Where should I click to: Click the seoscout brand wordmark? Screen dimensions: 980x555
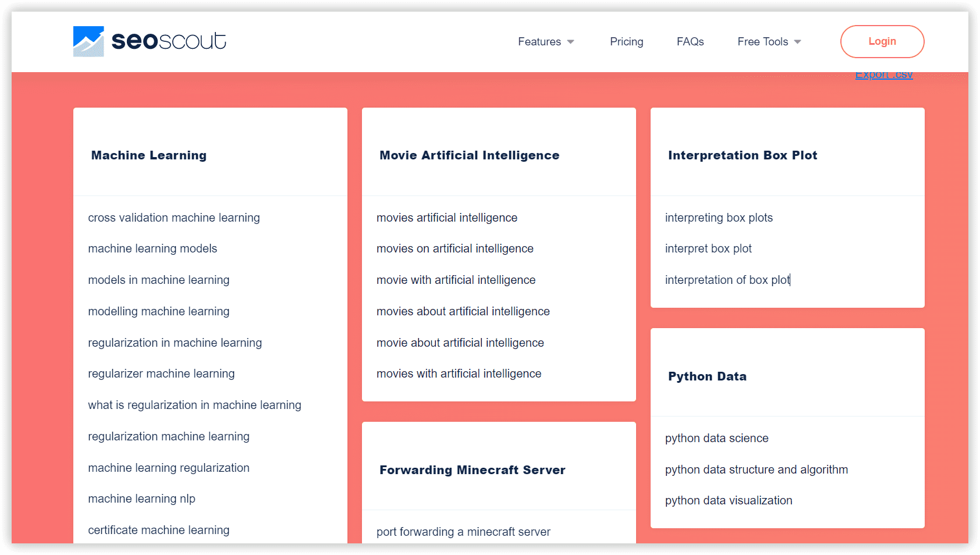(169, 41)
